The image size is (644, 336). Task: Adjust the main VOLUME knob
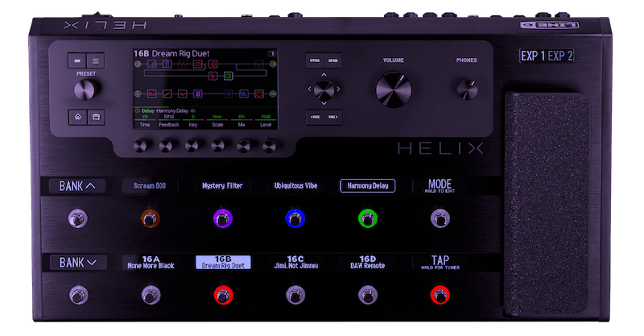coord(394,90)
